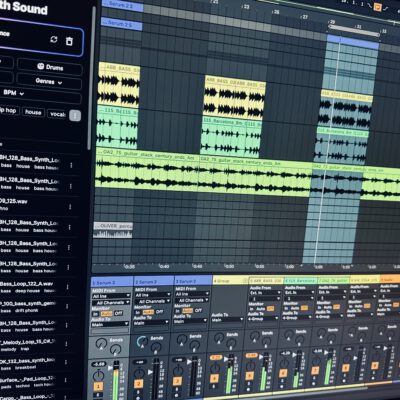The height and width of the screenshot is (400, 400).
Task: Toggle track 7 activator button
Action: (x=315, y=370)
